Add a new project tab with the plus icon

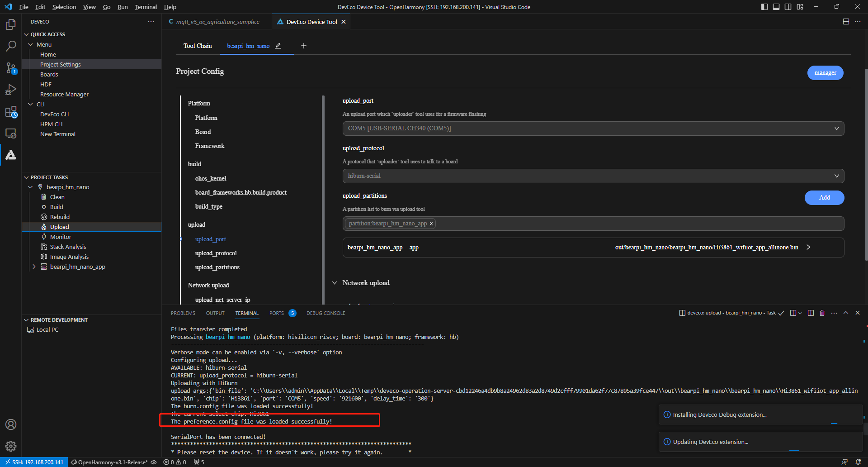(x=304, y=46)
